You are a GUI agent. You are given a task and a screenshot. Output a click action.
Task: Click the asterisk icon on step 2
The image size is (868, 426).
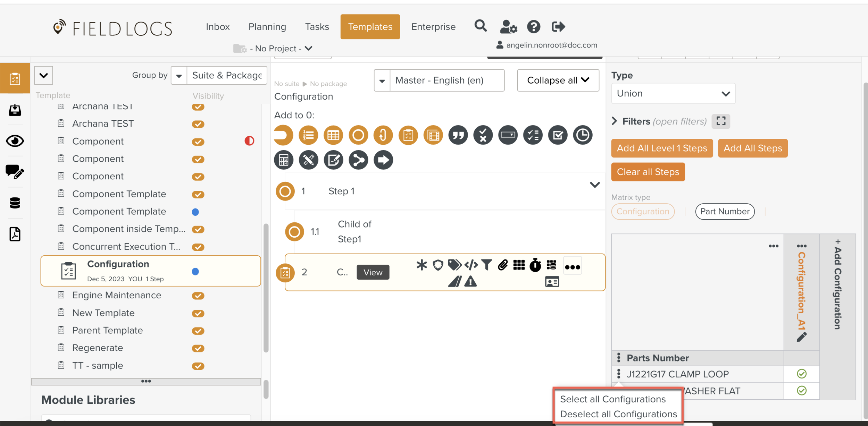(422, 265)
